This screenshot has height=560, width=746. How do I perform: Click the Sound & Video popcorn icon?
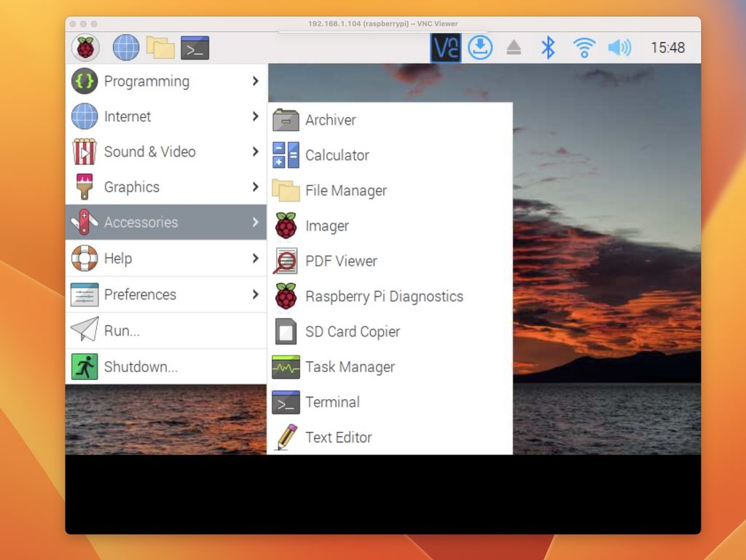point(85,151)
